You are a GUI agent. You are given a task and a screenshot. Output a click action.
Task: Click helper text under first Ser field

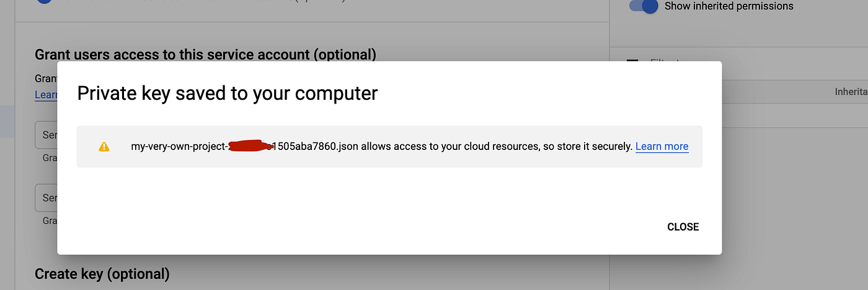coord(50,158)
